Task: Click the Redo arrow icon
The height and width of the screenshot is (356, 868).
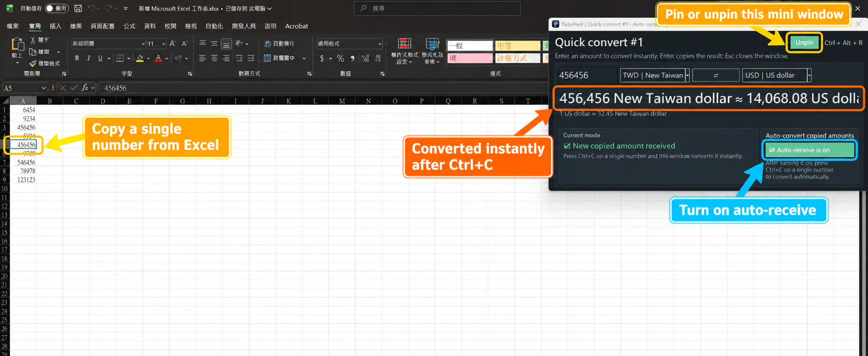Action: 108,8
